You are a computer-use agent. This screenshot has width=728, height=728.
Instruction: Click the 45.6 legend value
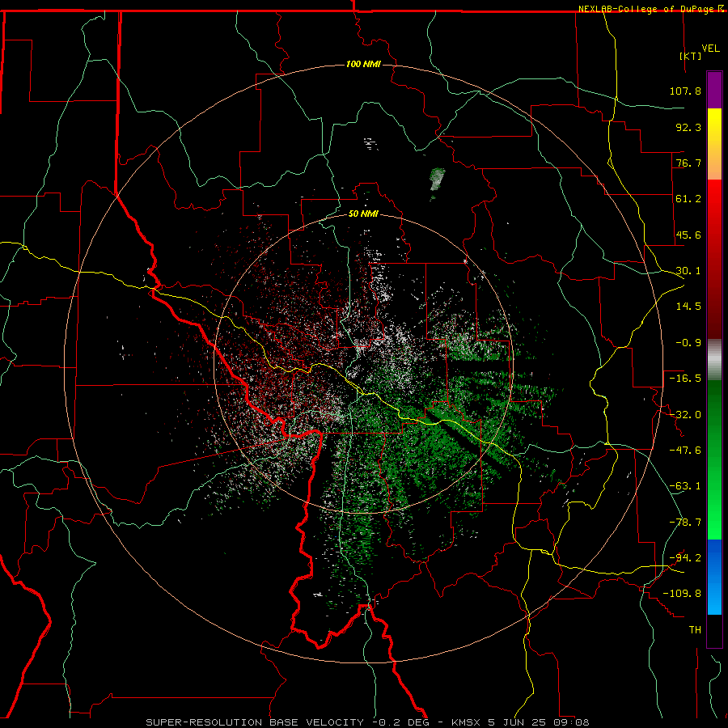[x=688, y=235]
